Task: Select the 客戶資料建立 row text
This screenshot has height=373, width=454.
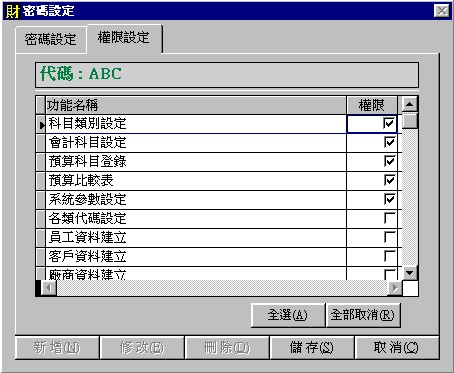Action: pos(87,257)
